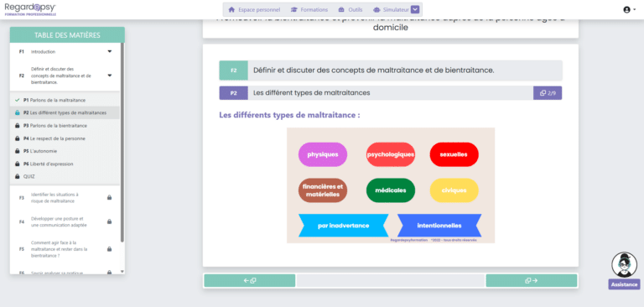
Task: Open the Formations menu item
Action: tap(309, 10)
